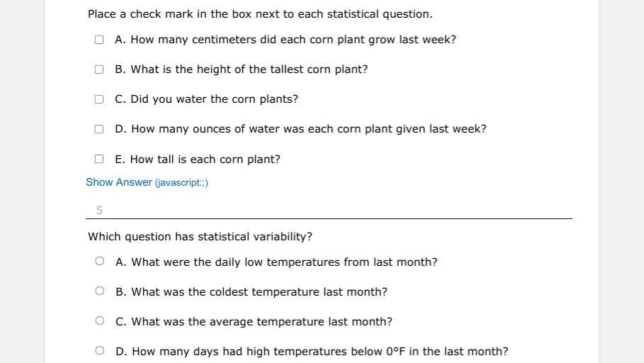Check box A about centimeters corn grew
644x363 pixels.
[x=99, y=40]
